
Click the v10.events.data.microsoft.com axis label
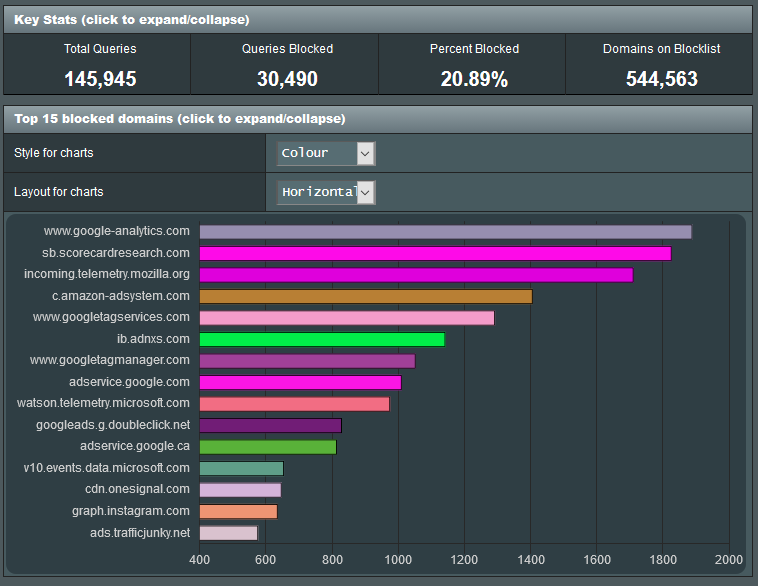click(106, 468)
